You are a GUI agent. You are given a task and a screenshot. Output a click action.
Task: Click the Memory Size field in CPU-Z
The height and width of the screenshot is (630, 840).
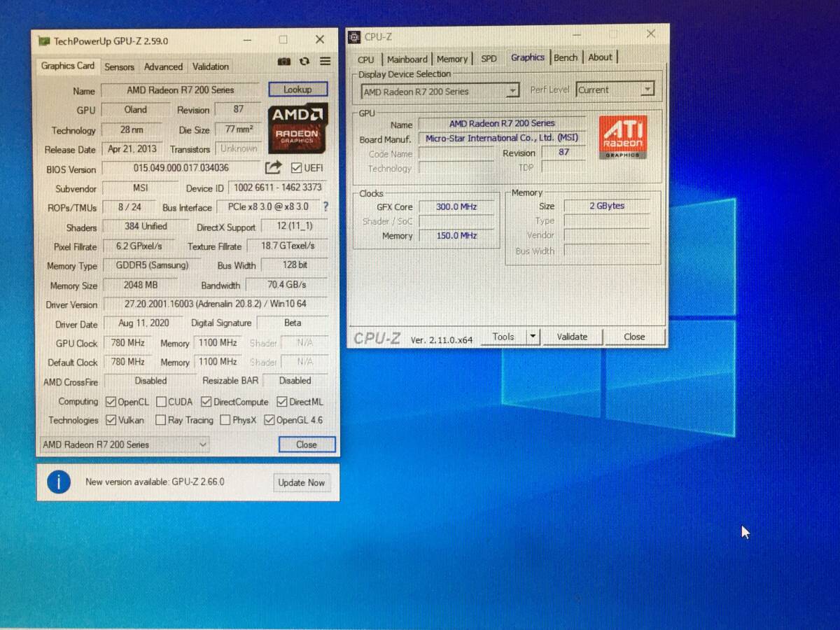point(607,206)
